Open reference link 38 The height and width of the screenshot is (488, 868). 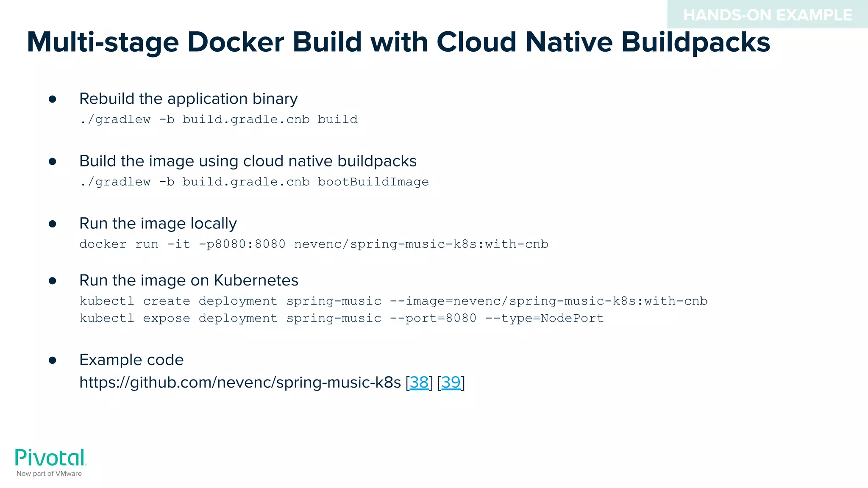pyautogui.click(x=419, y=383)
